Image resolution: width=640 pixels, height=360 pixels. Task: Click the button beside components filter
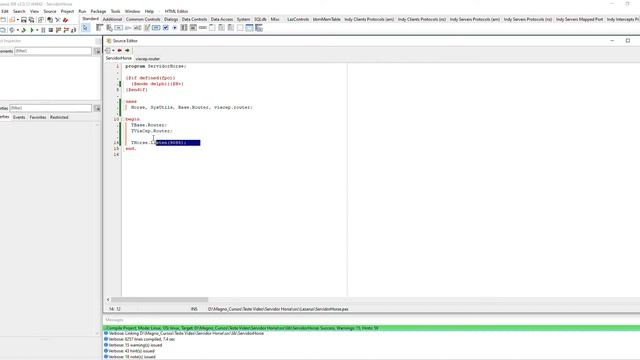97,51
